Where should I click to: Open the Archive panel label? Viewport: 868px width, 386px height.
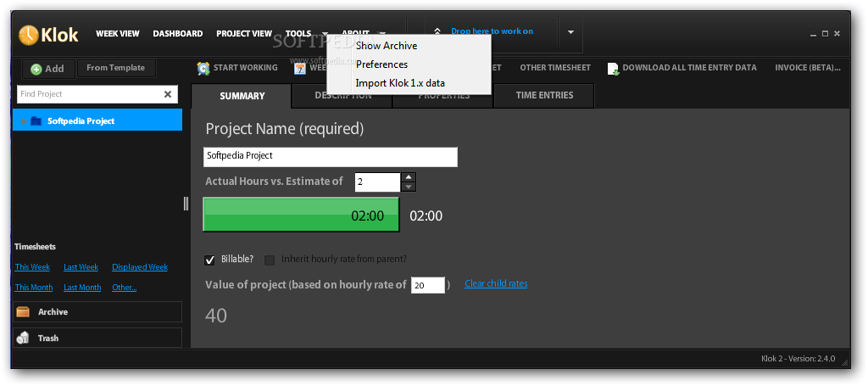click(x=53, y=312)
